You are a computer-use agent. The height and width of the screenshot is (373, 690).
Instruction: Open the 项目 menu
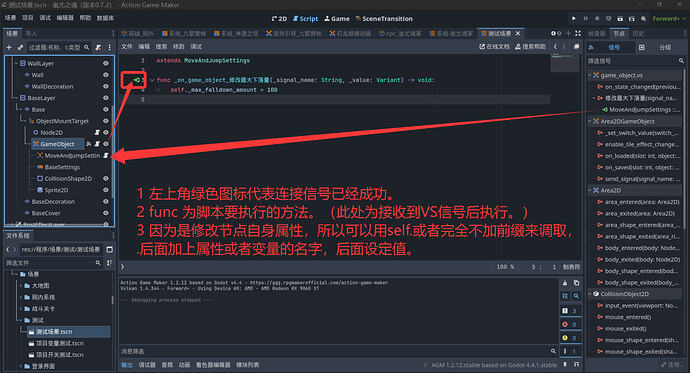pyautogui.click(x=27, y=18)
